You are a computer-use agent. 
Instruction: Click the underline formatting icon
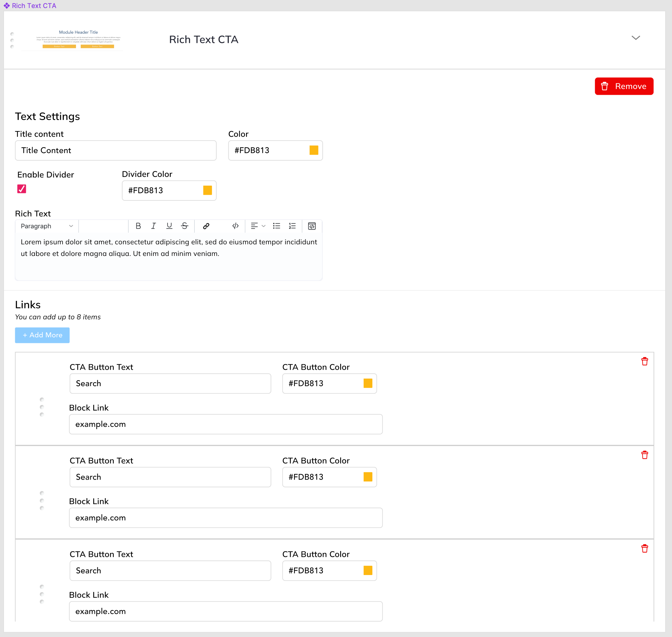pos(169,226)
